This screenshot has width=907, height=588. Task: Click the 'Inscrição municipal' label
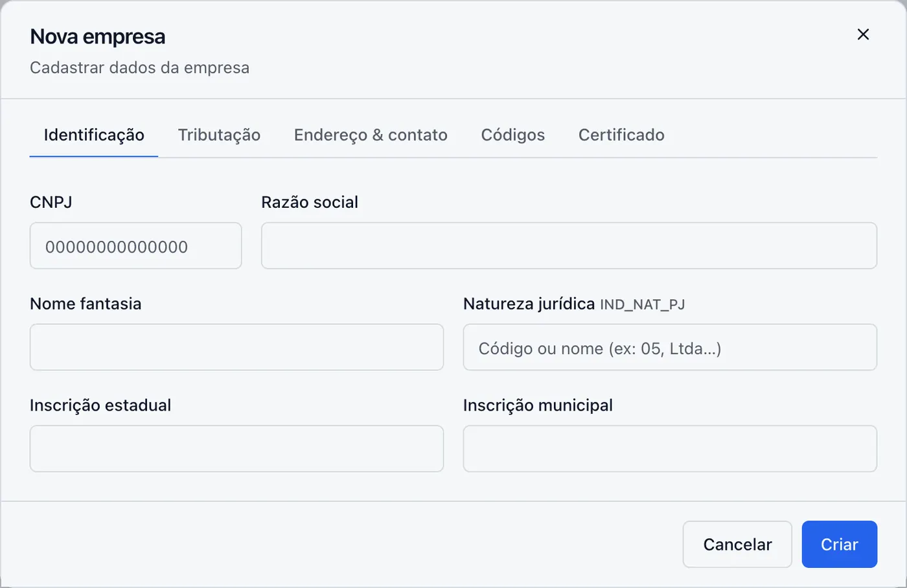click(538, 405)
